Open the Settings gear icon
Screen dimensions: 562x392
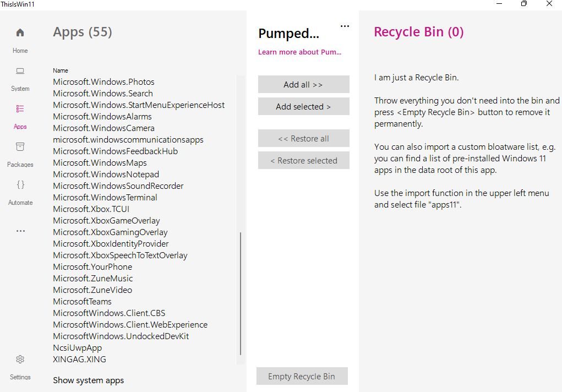click(x=20, y=360)
